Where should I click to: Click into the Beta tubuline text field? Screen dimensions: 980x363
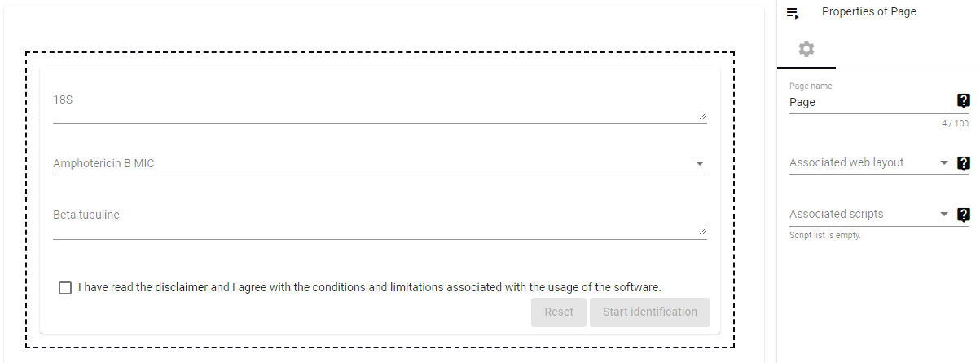pos(380,222)
